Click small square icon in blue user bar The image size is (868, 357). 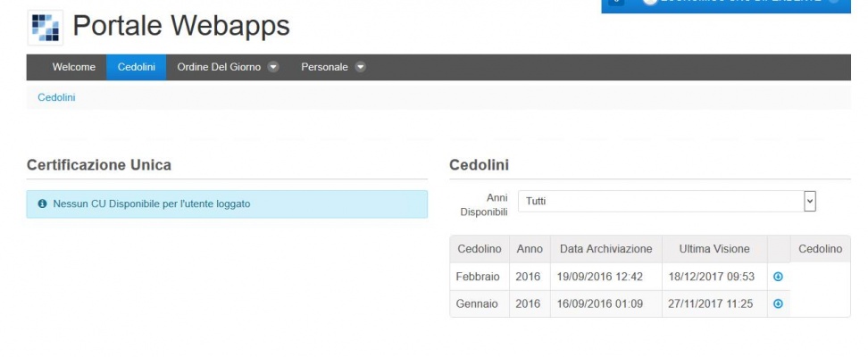pyautogui.click(x=617, y=4)
